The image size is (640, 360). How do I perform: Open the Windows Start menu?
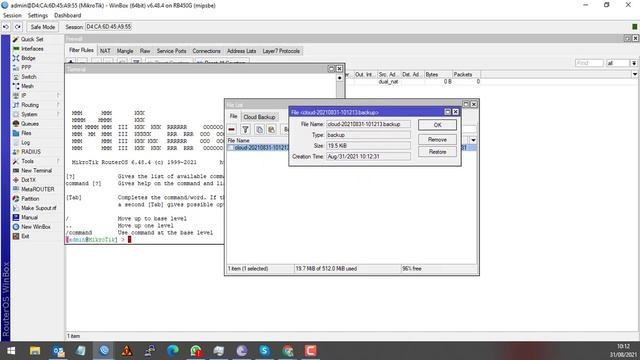click(11, 351)
